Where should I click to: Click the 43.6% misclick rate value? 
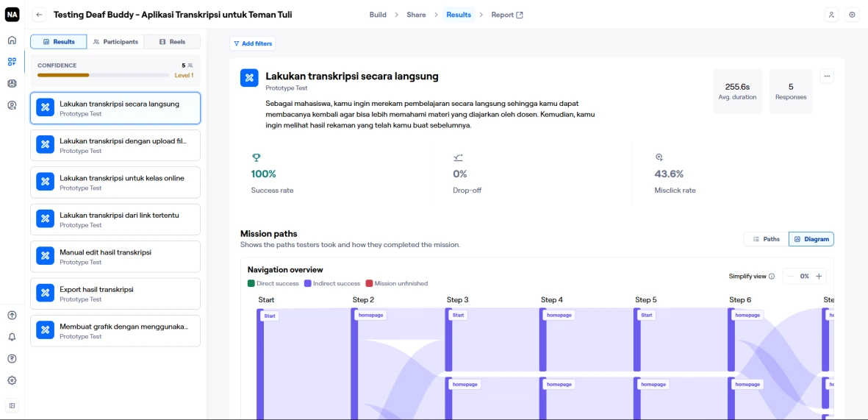(669, 174)
